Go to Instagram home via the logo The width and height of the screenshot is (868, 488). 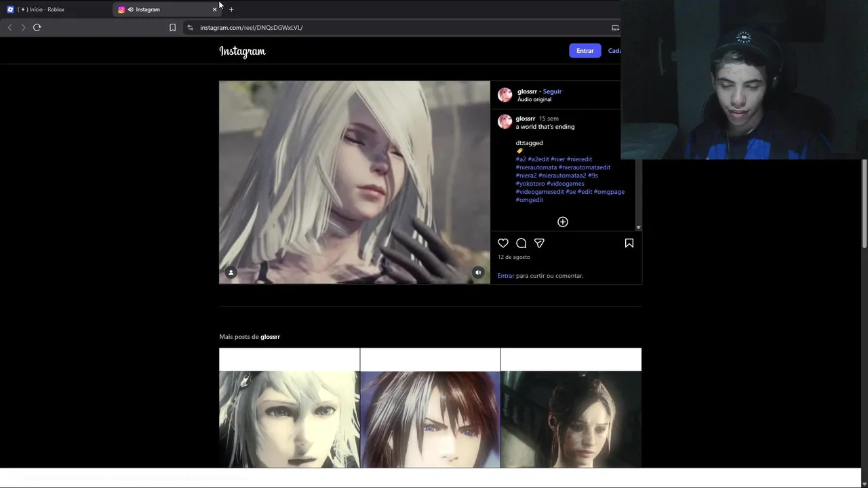[x=242, y=52]
